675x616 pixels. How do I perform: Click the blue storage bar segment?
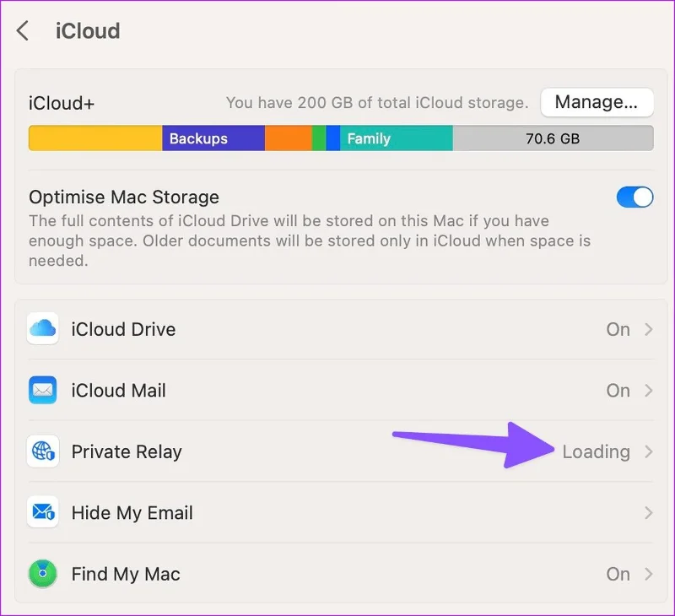[x=332, y=138]
